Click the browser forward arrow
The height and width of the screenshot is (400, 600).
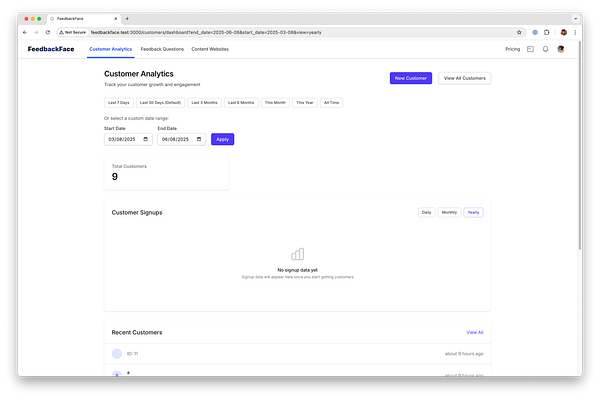[x=36, y=33]
